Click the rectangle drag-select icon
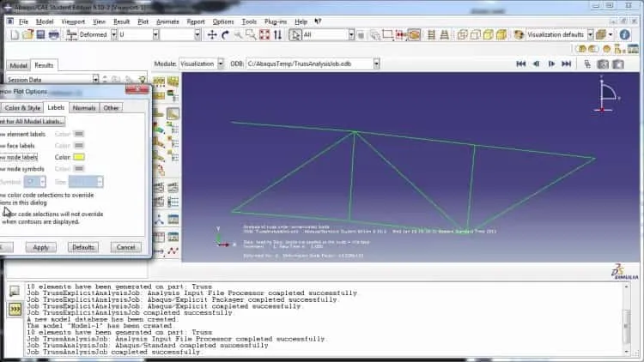Viewport: 644px width, 362px height. (x=387, y=35)
